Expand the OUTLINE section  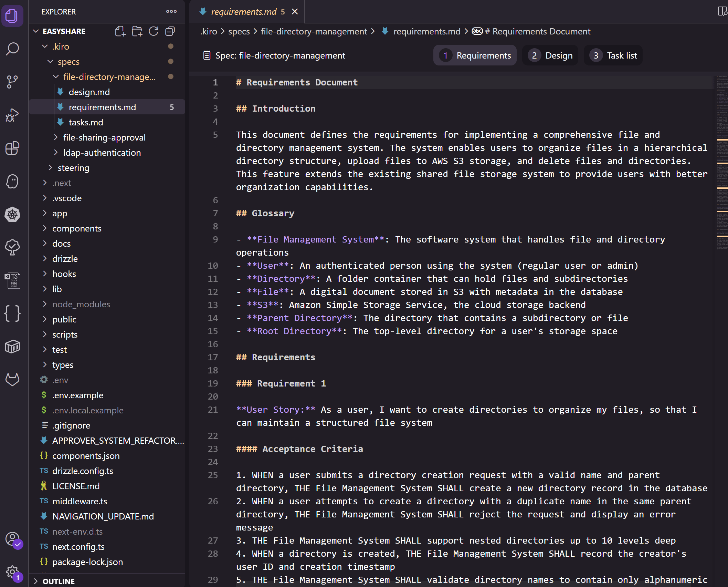[x=58, y=581]
